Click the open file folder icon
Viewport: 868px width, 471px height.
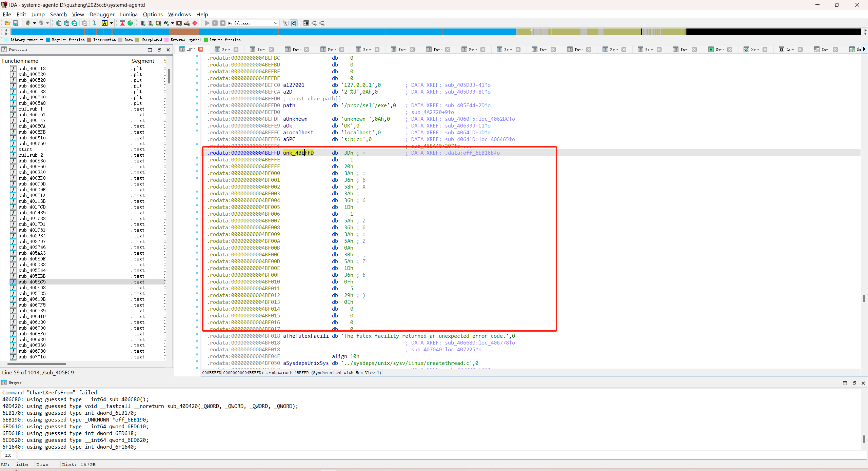[7, 23]
